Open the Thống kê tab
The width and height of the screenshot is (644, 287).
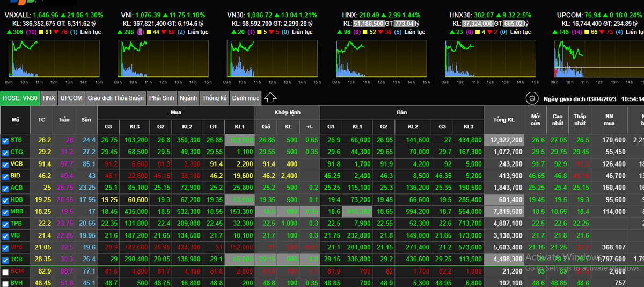point(215,98)
